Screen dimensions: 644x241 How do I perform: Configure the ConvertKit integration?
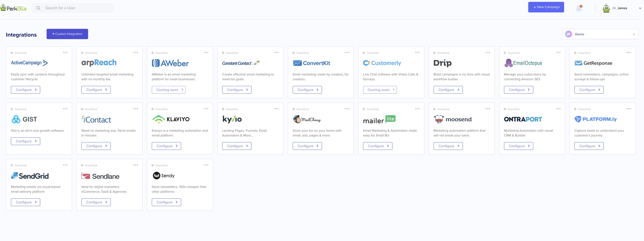tap(307, 90)
